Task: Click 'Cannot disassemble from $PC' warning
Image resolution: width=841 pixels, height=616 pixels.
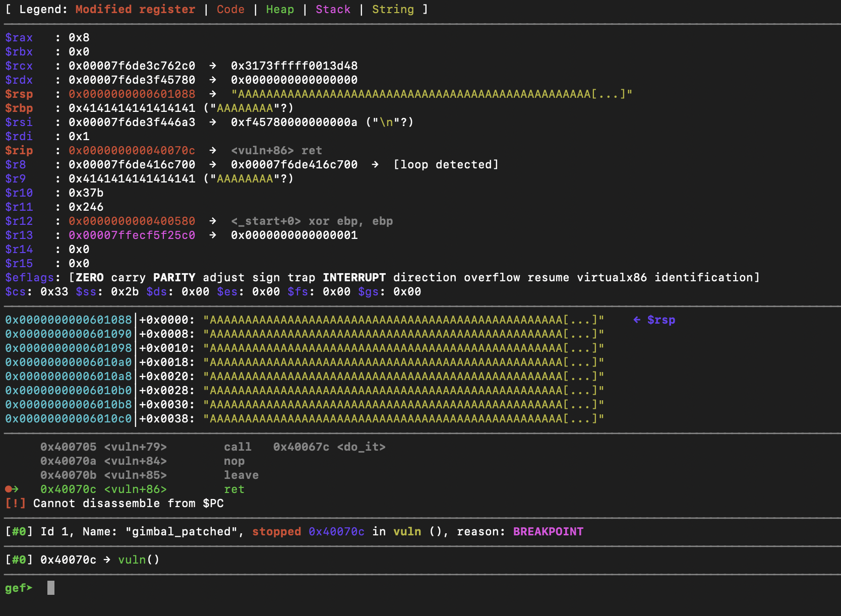Action: tap(129, 504)
